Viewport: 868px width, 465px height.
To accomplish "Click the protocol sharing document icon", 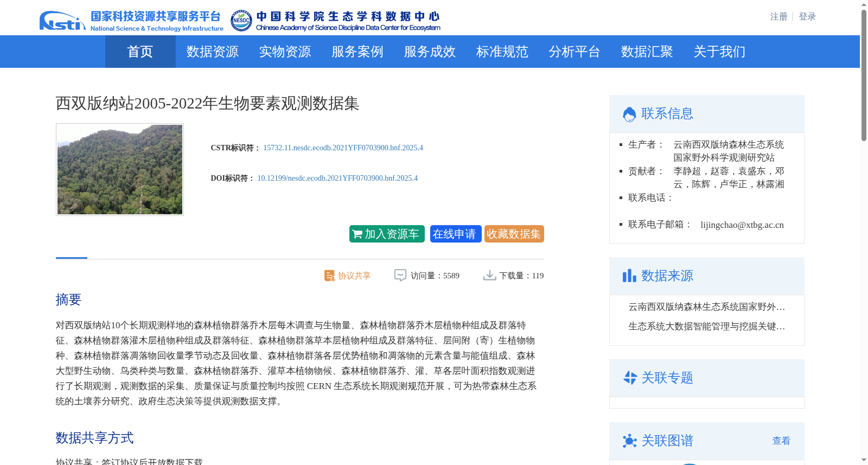I will pyautogui.click(x=329, y=276).
